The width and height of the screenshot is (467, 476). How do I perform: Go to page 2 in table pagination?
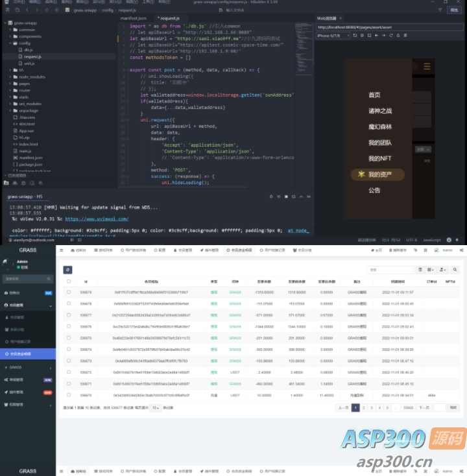pyautogui.click(x=363, y=408)
